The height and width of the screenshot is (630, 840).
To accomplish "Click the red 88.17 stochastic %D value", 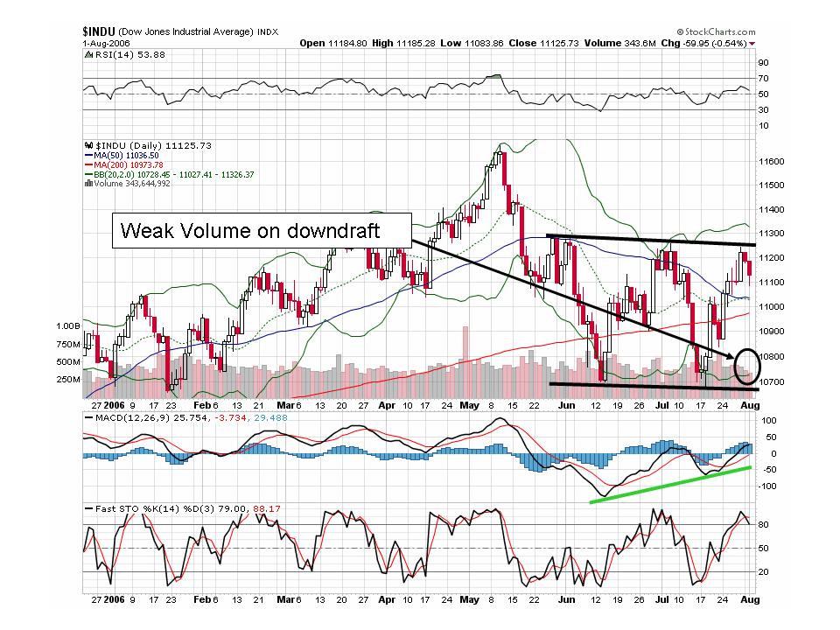I will (268, 509).
